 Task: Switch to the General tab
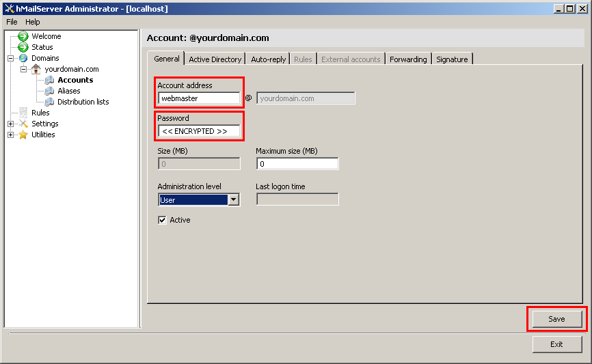point(167,59)
